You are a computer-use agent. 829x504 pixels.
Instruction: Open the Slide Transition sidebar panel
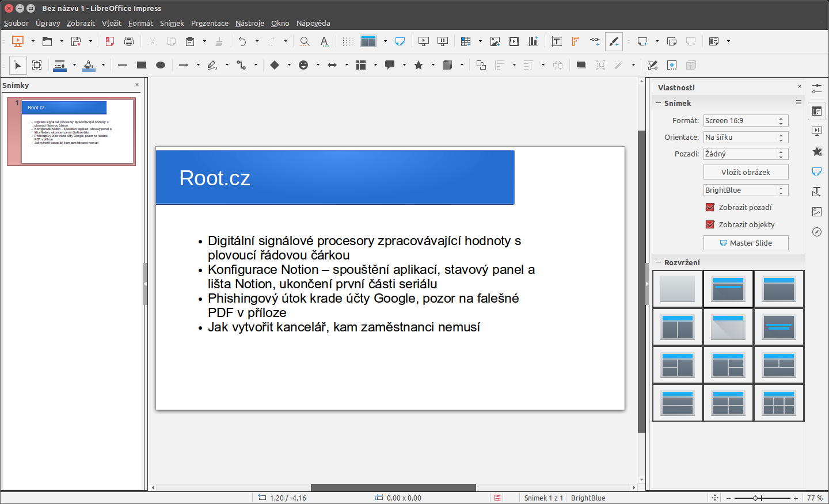[817, 131]
